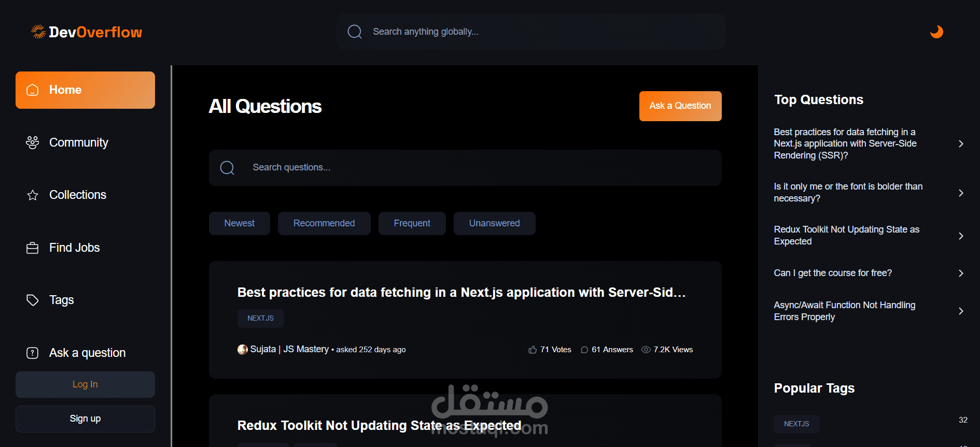980x447 pixels.
Task: Click the Popular Tags heading
Action: click(x=814, y=388)
